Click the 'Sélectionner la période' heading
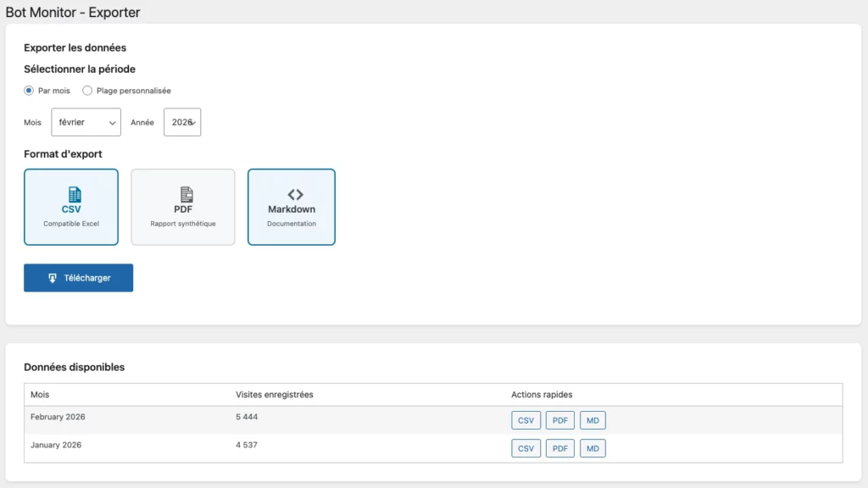868x488 pixels. pyautogui.click(x=79, y=69)
